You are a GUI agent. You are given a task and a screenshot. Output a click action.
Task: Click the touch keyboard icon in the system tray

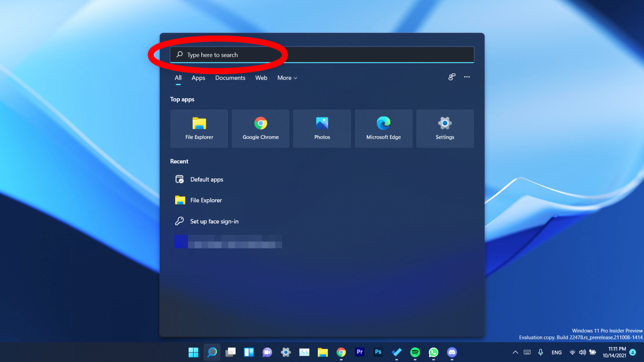[527, 352]
